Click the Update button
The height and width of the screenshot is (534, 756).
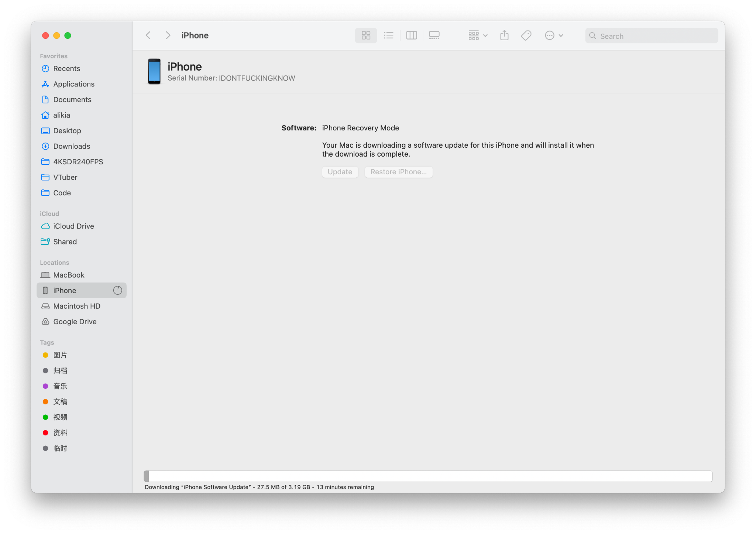pyautogui.click(x=340, y=172)
